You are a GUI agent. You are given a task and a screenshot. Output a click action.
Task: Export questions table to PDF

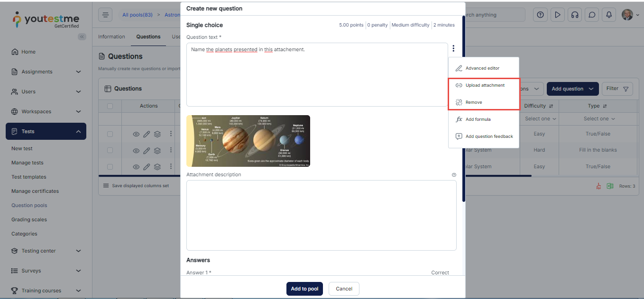point(598,186)
